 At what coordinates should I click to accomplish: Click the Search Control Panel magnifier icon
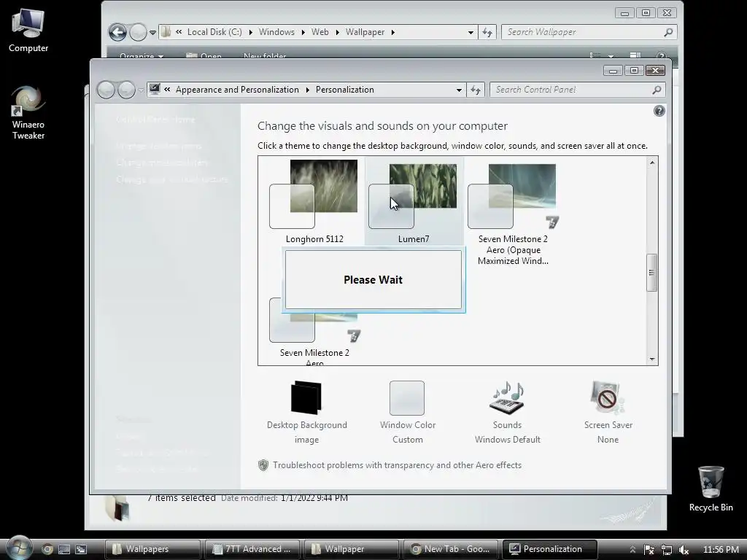pos(657,90)
